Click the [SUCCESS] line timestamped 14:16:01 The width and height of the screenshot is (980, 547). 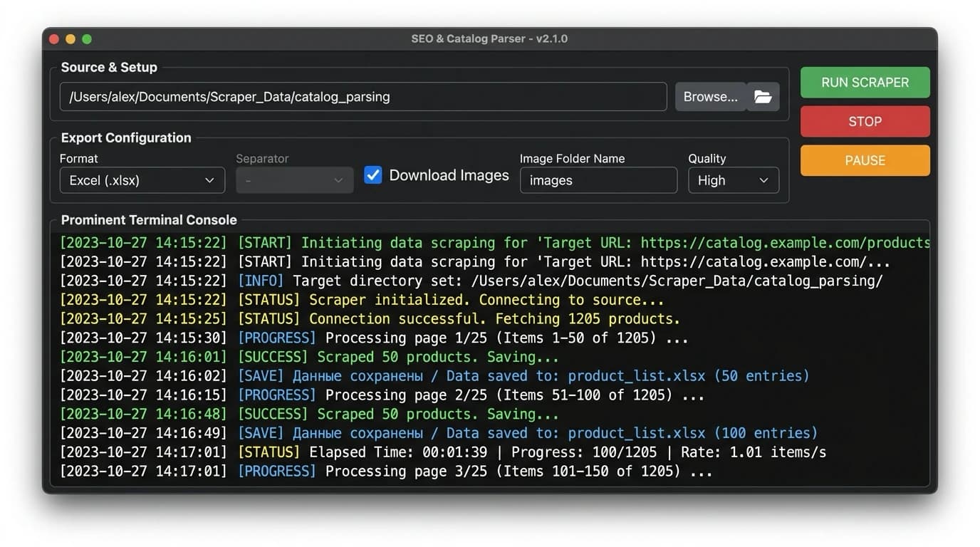[x=309, y=357]
